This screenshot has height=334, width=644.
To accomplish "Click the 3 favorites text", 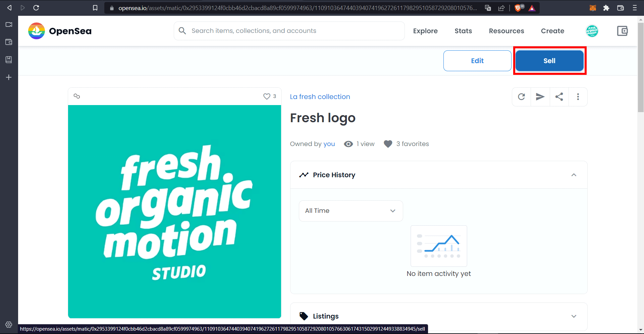I will 413,144.
